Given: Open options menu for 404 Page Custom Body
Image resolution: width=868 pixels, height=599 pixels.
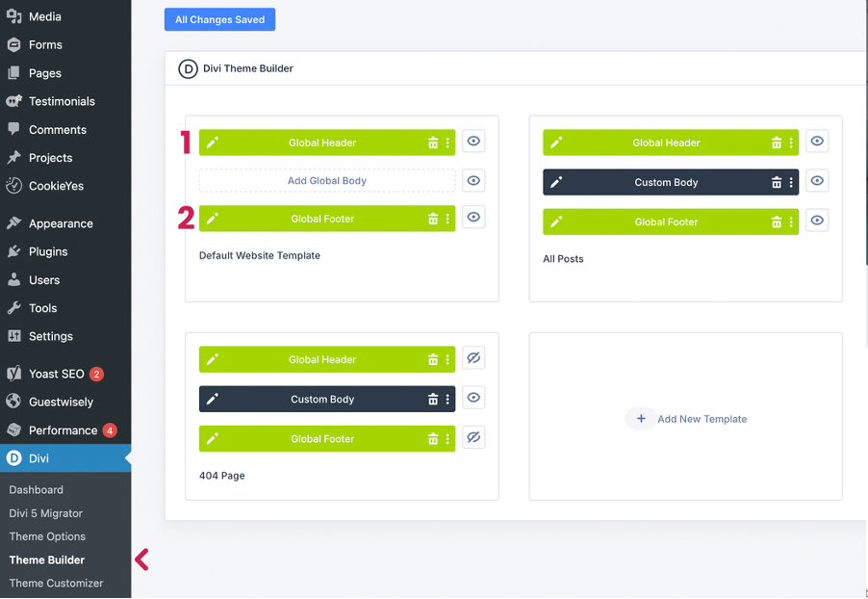Looking at the screenshot, I should [447, 399].
